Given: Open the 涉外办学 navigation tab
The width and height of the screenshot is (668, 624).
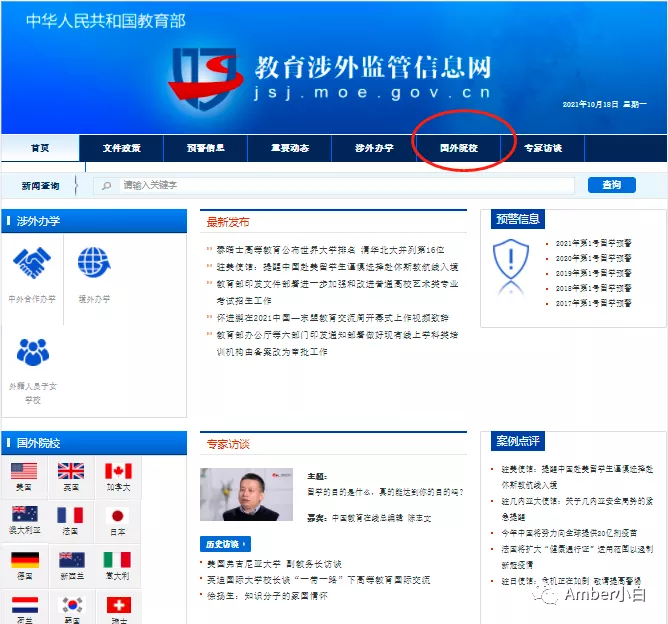Looking at the screenshot, I should [x=374, y=148].
